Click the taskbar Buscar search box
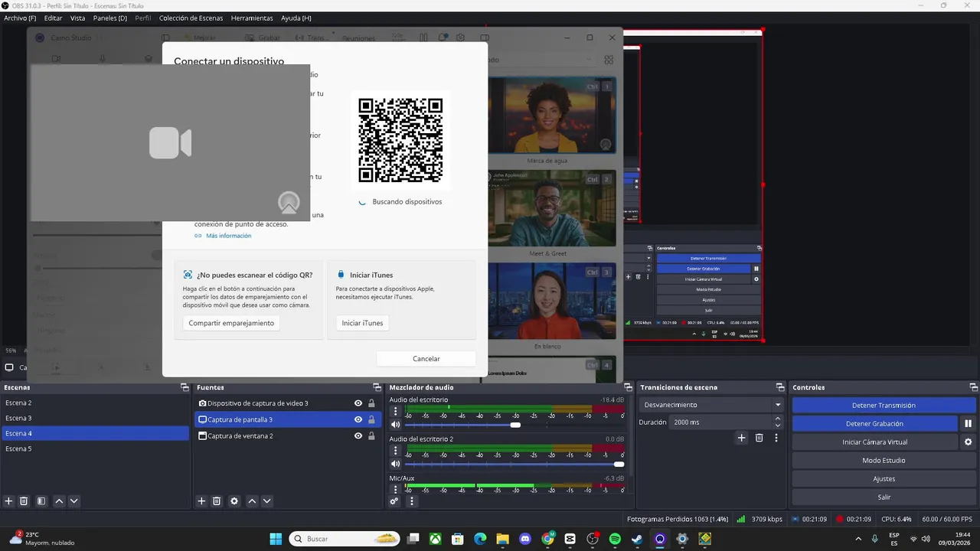 [345, 539]
